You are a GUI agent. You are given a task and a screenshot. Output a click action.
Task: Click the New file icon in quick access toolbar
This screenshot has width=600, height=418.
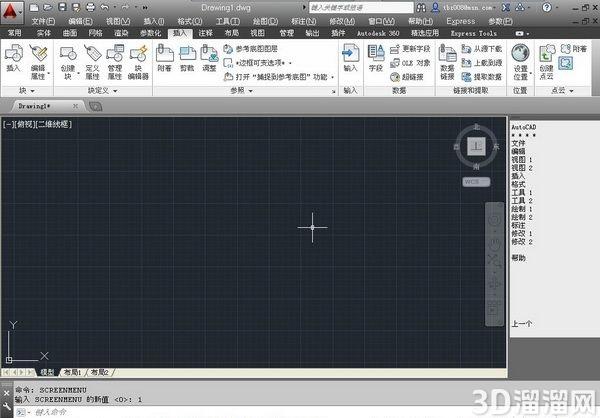(34, 7)
